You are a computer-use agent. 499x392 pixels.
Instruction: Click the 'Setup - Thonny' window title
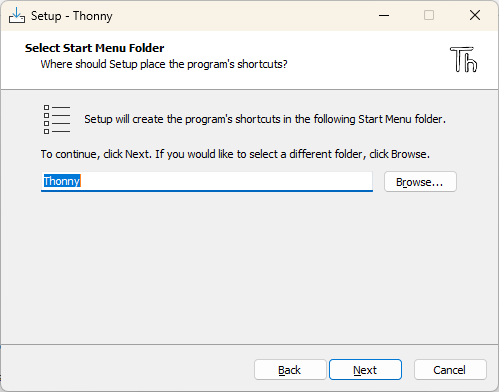click(x=72, y=16)
